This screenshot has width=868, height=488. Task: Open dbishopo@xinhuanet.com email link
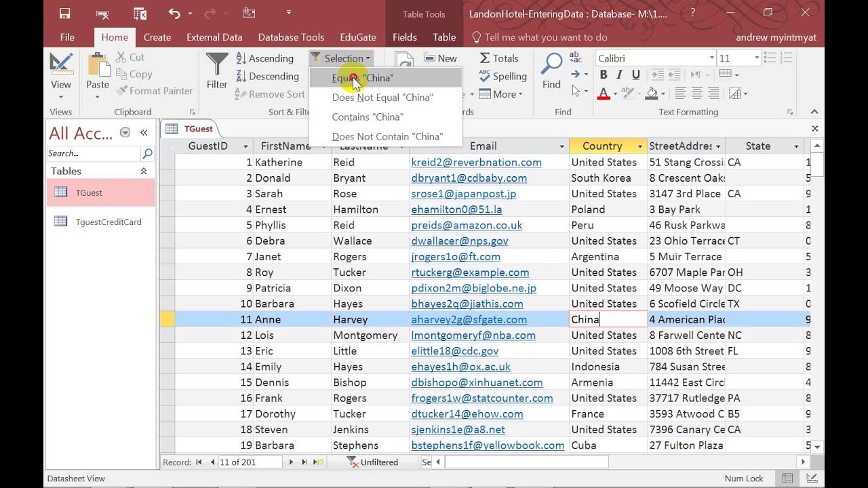point(477,382)
